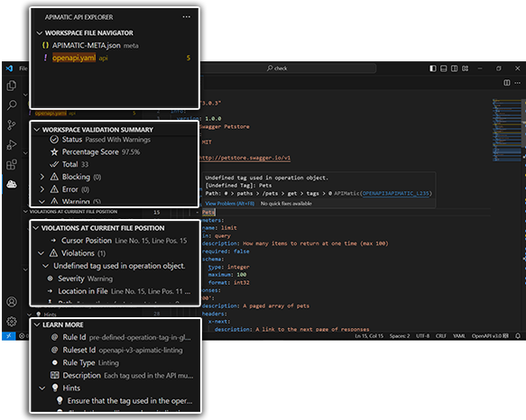Collapse the LEARN MORE section
Screen dimensions: 526x420
click(x=37, y=324)
